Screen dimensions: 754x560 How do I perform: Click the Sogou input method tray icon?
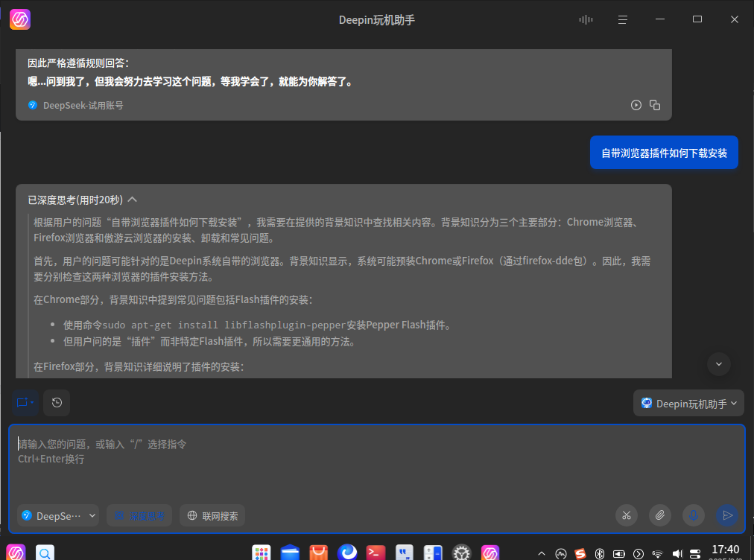[x=580, y=554]
